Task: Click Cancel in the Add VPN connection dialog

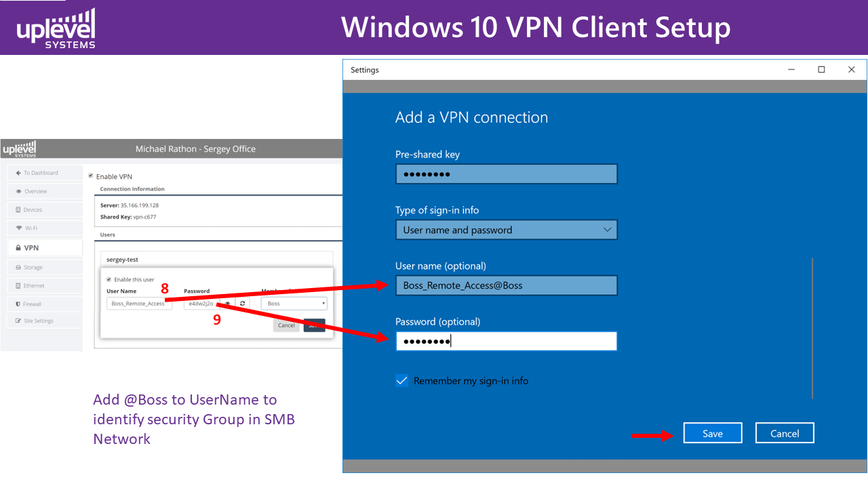Action: 785,433
